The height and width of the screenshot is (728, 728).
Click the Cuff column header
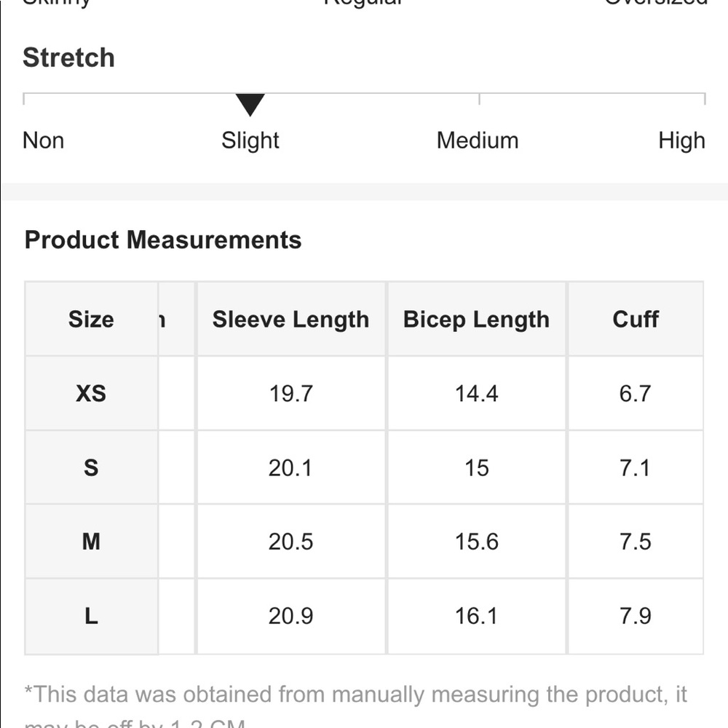635,320
